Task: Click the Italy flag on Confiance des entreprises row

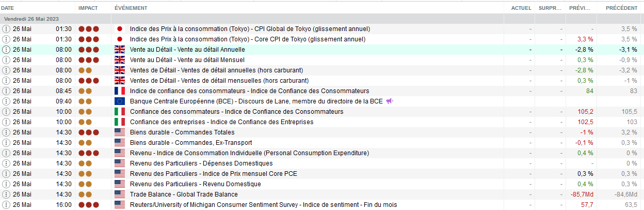Action: click(x=119, y=122)
